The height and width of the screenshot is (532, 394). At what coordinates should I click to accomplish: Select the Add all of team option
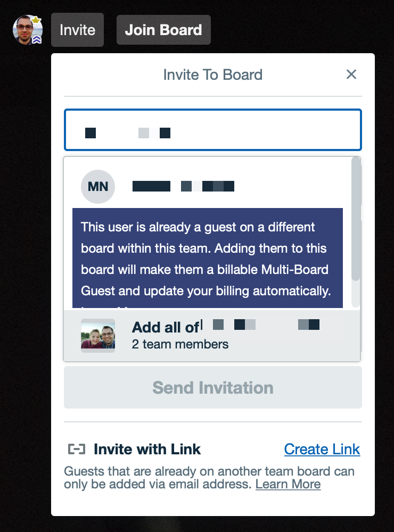tap(212, 336)
